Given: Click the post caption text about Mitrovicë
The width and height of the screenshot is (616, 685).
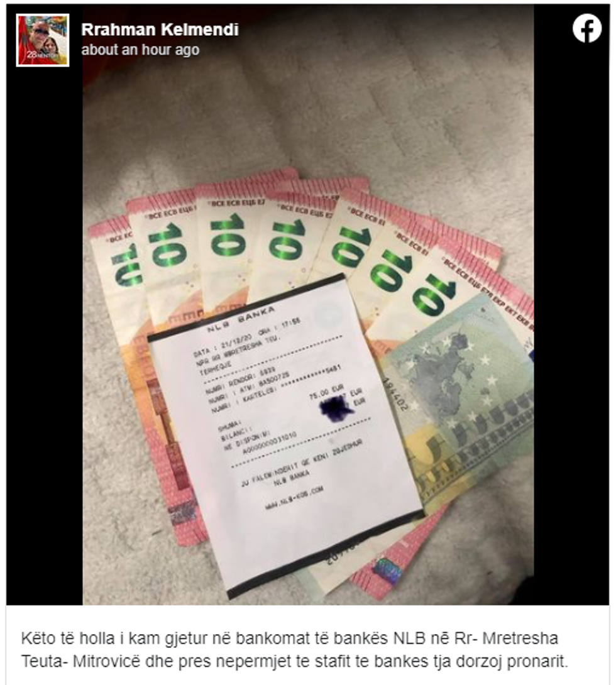Looking at the screenshot, I should (x=295, y=650).
